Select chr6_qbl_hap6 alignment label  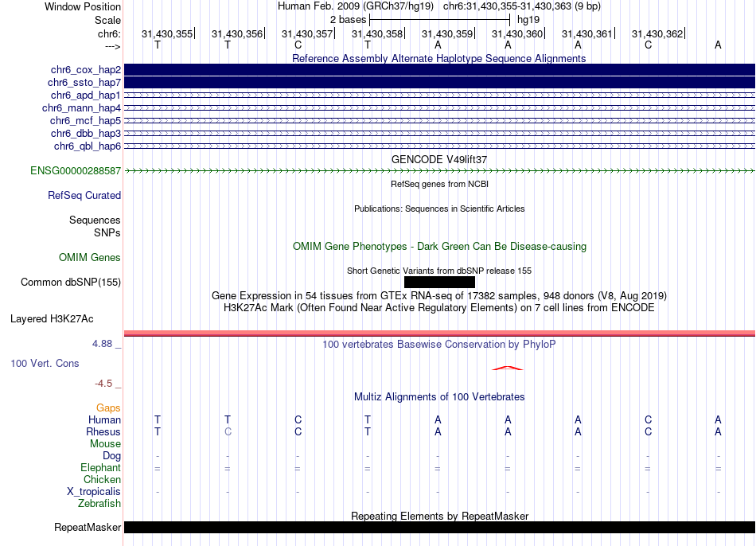pyautogui.click(x=88, y=146)
